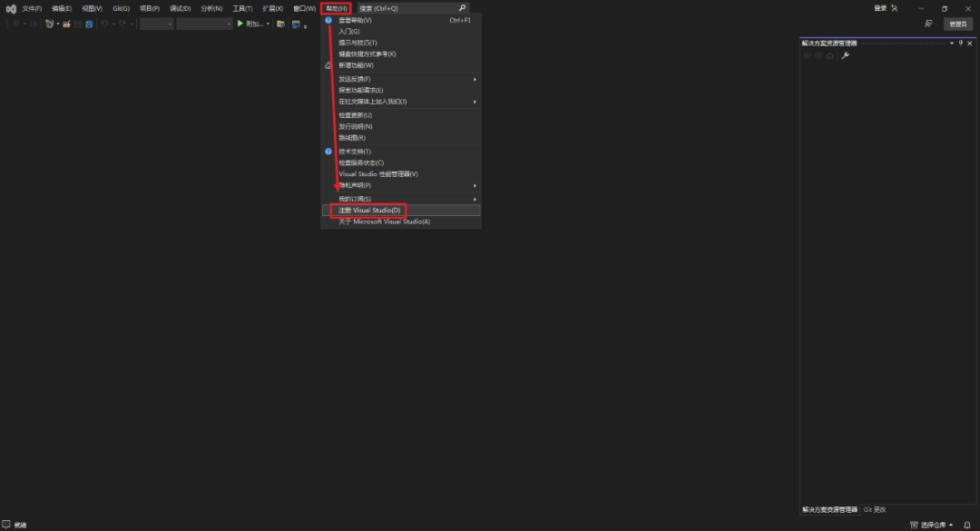Screen dimensions: 980x531
Task: Click the window layout icon in toolbar
Action: 296,25
